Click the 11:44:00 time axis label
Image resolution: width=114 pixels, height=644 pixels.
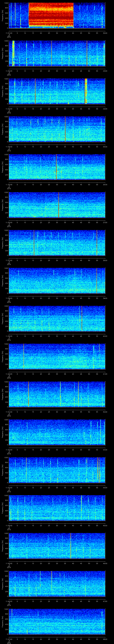click(x=9, y=525)
